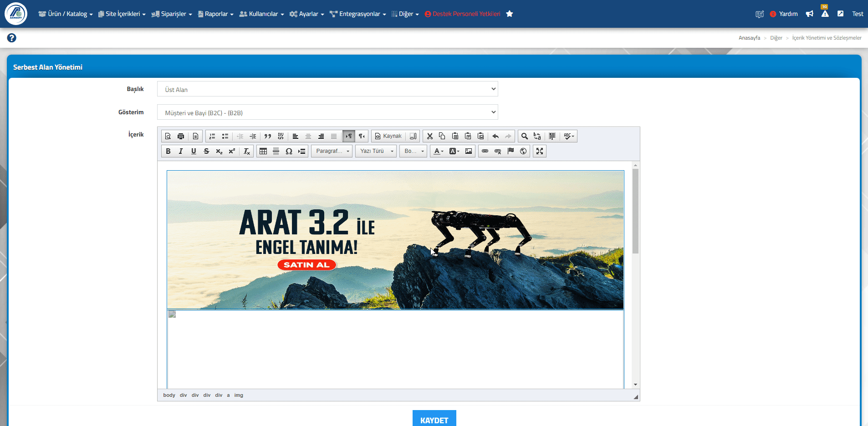The image size is (868, 426).
Task: Paste as plain text
Action: (468, 136)
